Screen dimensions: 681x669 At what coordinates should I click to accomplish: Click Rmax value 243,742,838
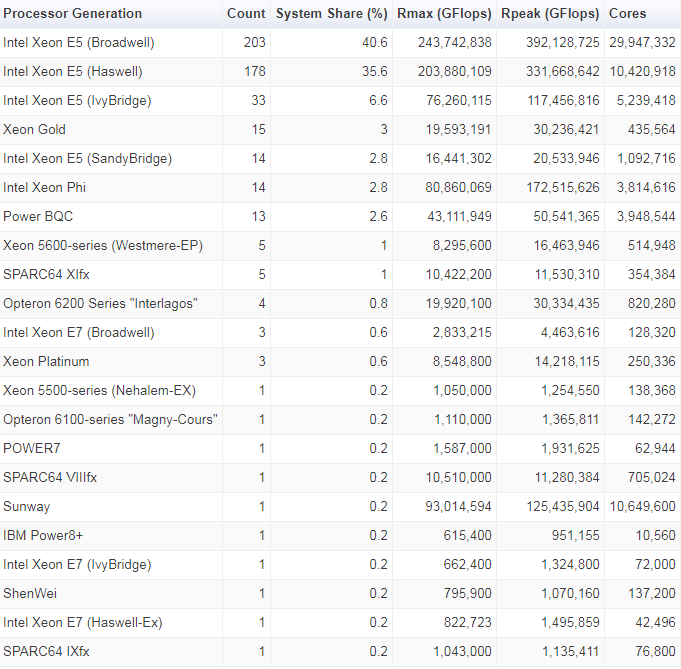(455, 43)
